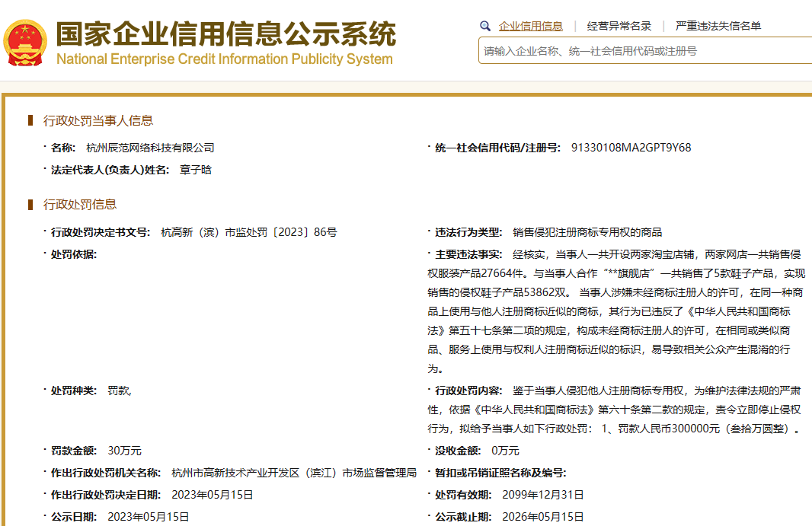Click violation type 销售侵犯注册商标专用权的商品
812x526 pixels.
click(587, 232)
